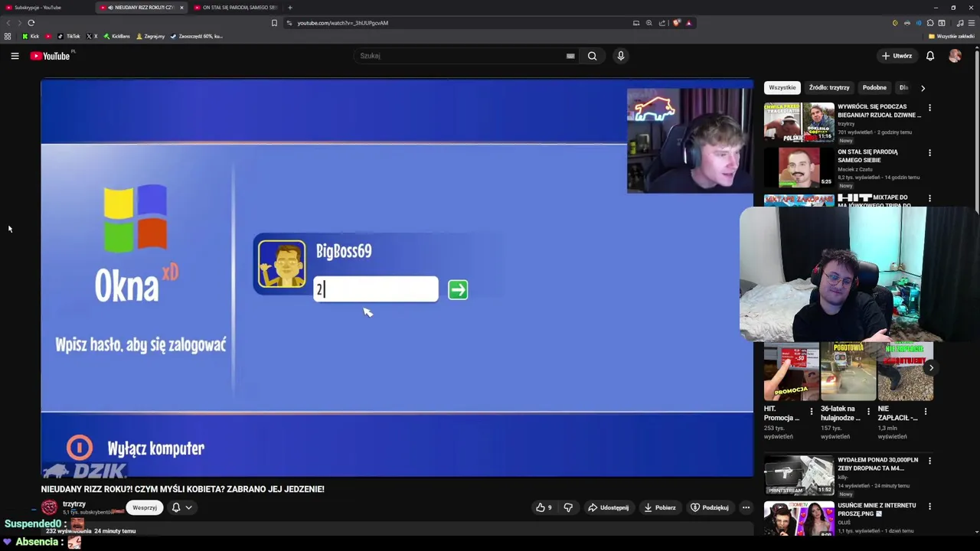Close the NIEUDANY RIZZ ROKU browser tab
The image size is (980, 551).
(181, 8)
